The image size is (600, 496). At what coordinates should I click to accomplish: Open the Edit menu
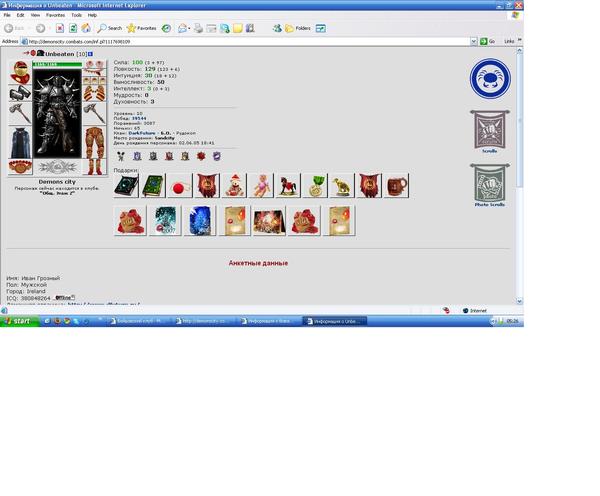20,15
